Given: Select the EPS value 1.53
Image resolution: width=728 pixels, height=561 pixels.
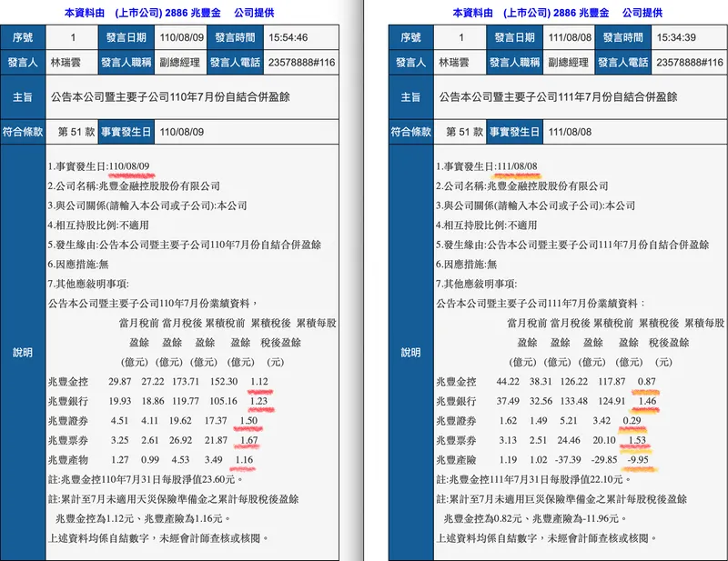Looking at the screenshot, I should tap(637, 440).
